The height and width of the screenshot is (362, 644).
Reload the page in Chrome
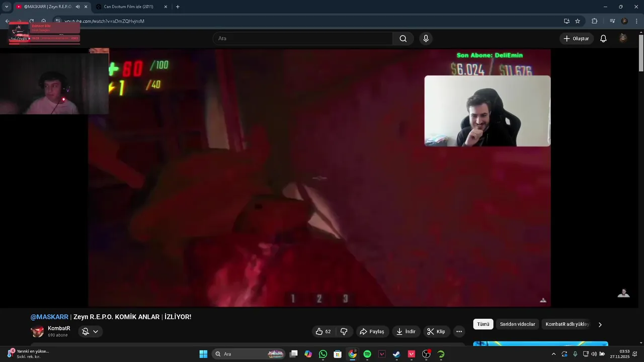coord(31,21)
